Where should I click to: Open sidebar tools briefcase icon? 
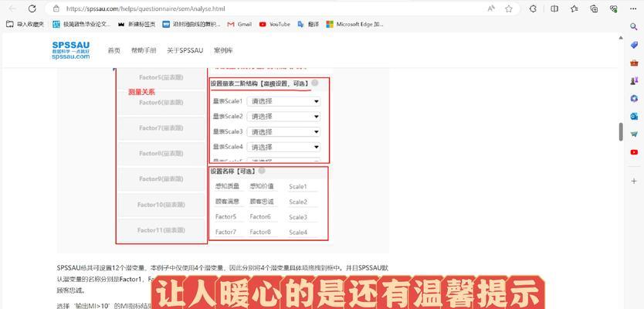pos(634,63)
